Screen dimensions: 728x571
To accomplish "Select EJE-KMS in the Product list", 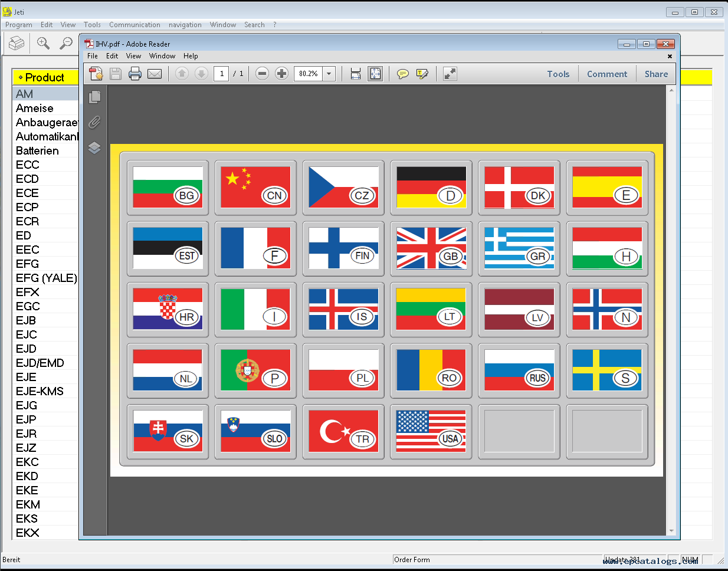I will (x=45, y=391).
